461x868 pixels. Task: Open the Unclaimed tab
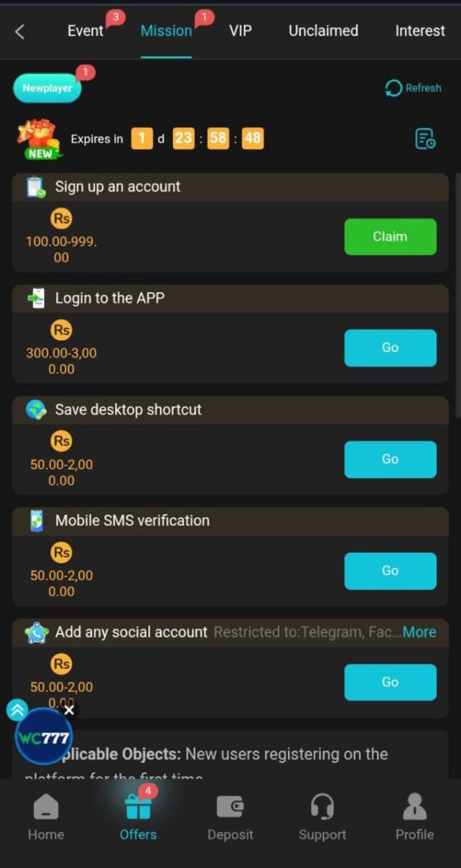[323, 31]
